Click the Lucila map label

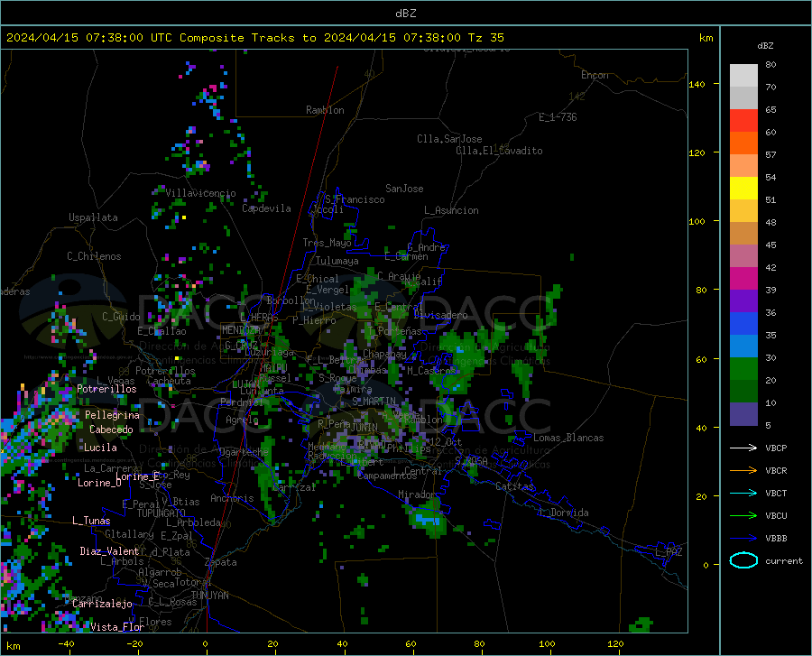(x=100, y=448)
